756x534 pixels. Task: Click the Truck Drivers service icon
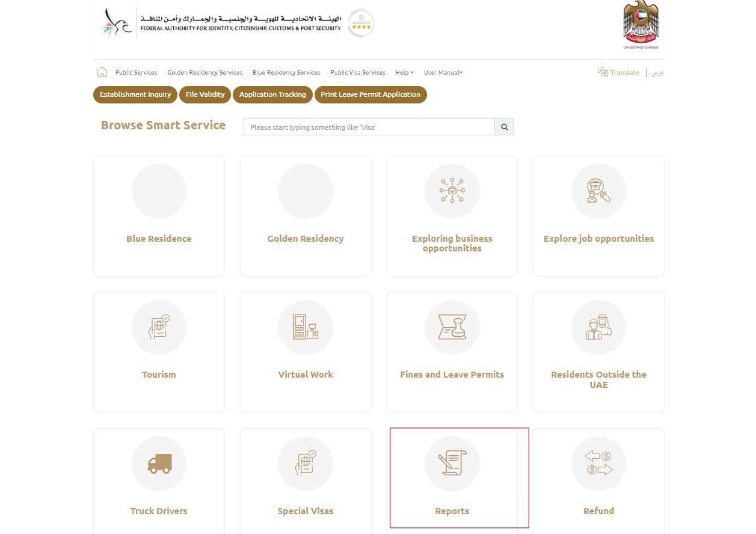click(158, 463)
